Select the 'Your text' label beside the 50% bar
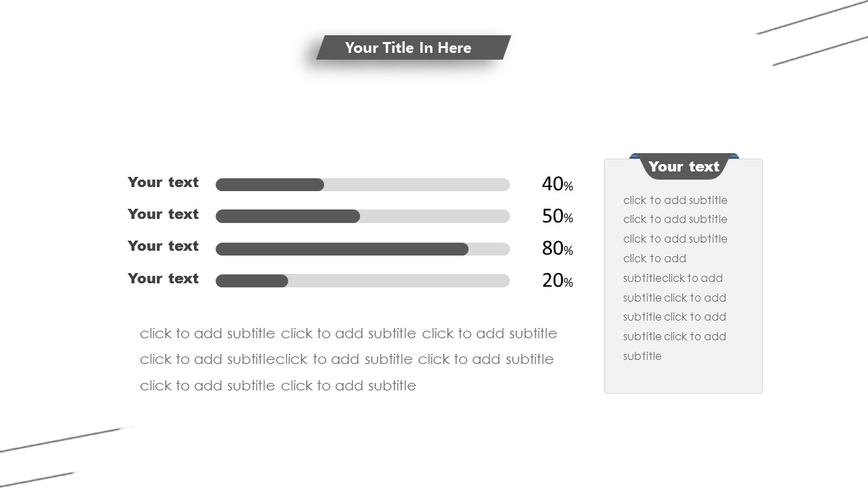Image resolution: width=868 pixels, height=488 pixels. [x=163, y=214]
